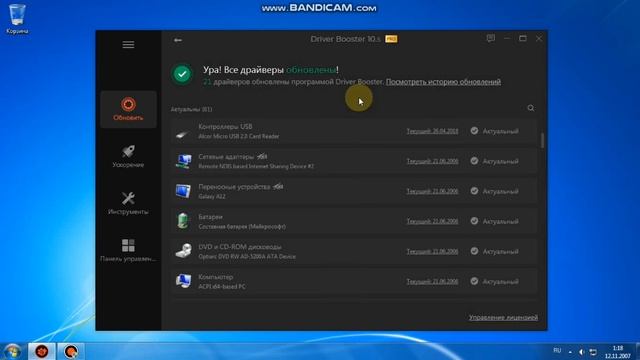The height and width of the screenshot is (360, 640).
Task: Open current version date for DVD и CD-ROM
Action: [x=432, y=251]
